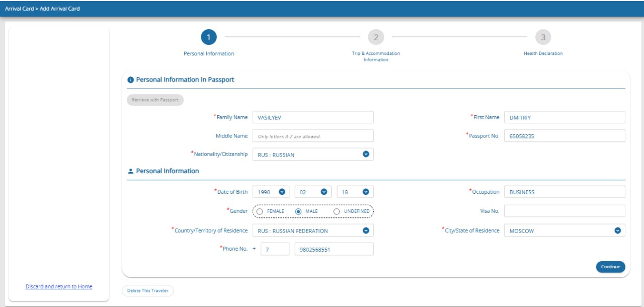Image resolution: width=644 pixels, height=307 pixels.
Task: Open the Nationality/Citizenship dropdown
Action: click(366, 155)
